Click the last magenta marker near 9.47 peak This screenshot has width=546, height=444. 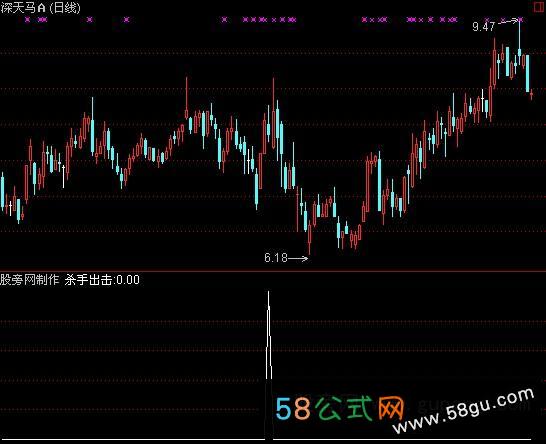click(x=521, y=20)
